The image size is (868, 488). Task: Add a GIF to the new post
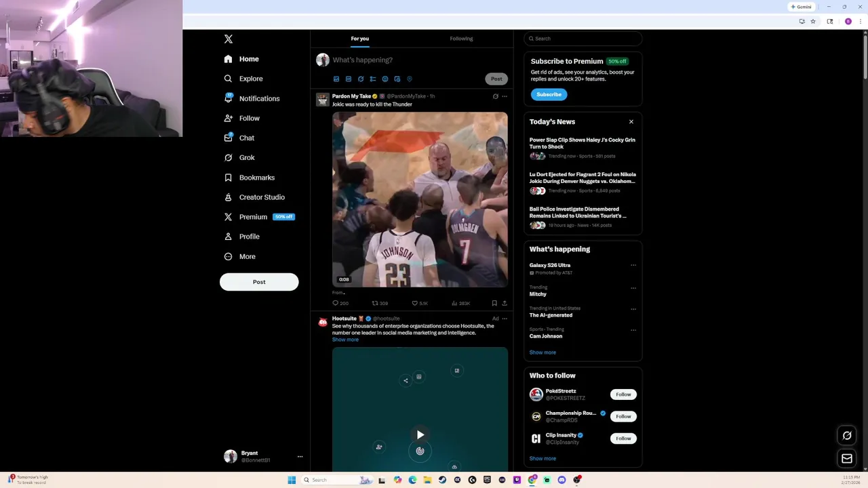(349, 79)
